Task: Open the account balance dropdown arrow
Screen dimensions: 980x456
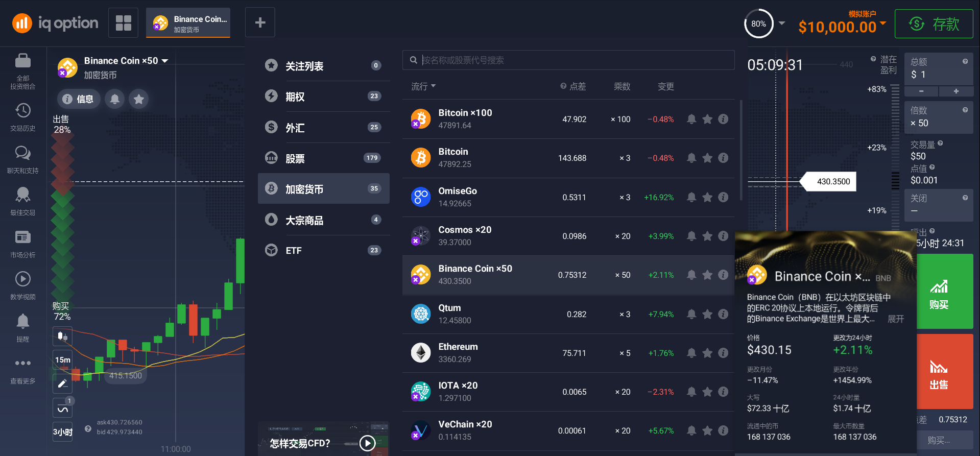Action: pyautogui.click(x=883, y=23)
